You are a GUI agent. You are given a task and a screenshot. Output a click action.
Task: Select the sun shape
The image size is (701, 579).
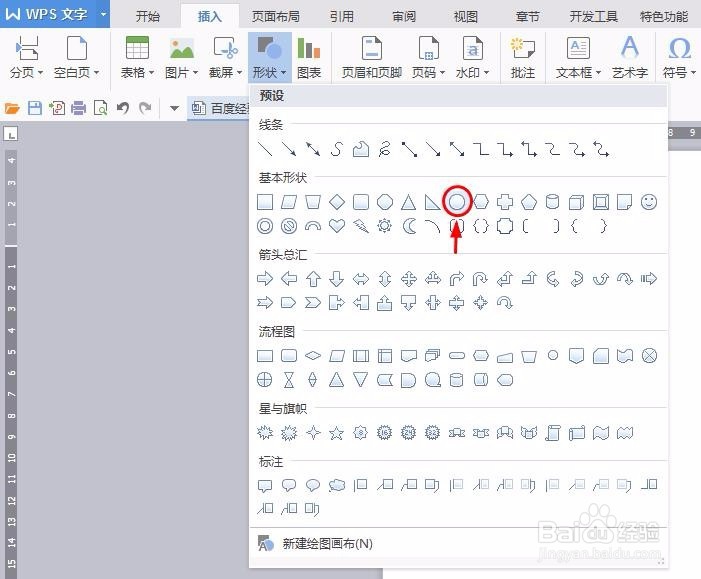coord(384,226)
